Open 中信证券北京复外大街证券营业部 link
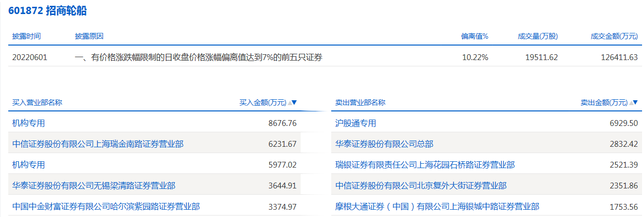This screenshot has height=217, width=644. tap(421, 186)
